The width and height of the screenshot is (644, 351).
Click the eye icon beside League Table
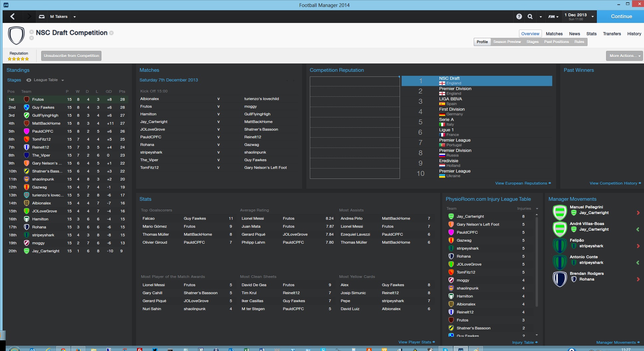(29, 80)
